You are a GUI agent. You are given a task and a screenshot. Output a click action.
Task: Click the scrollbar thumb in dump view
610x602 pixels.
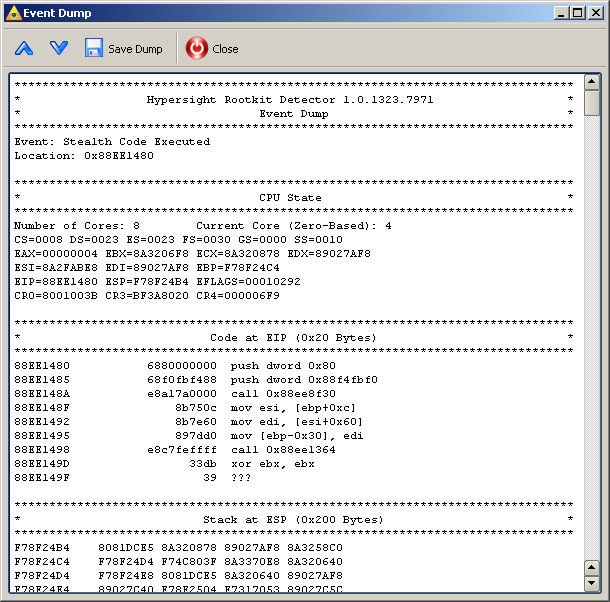point(592,103)
